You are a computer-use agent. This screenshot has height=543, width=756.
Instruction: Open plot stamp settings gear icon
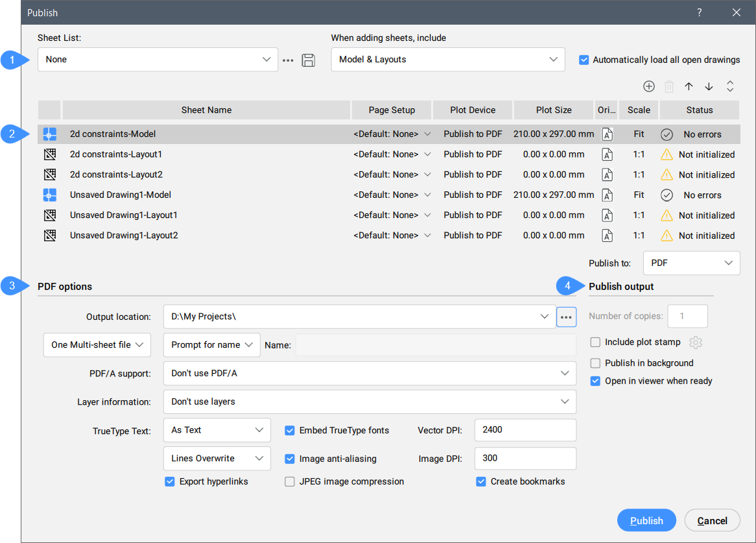tap(696, 343)
